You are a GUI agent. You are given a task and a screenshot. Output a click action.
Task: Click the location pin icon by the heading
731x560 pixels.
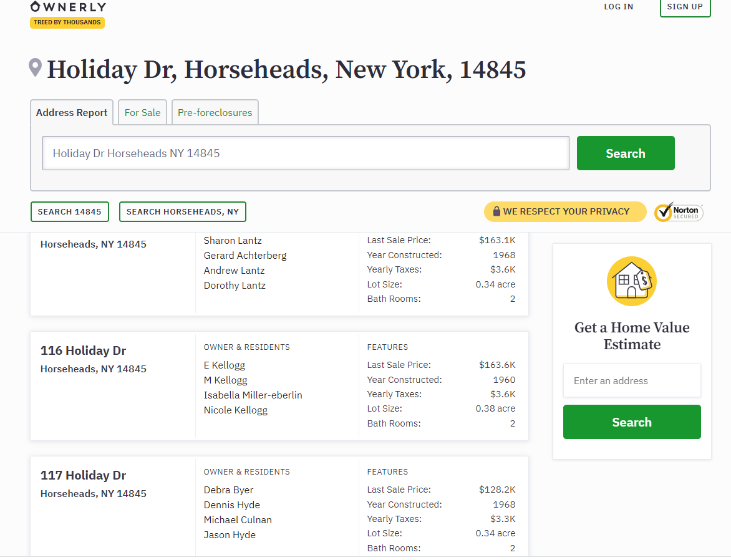[36, 67]
